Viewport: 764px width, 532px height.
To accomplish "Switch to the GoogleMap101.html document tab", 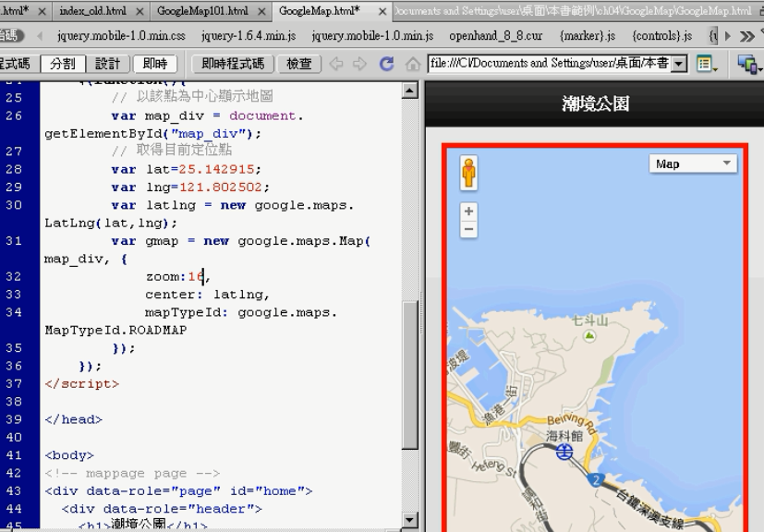I will 202,11.
